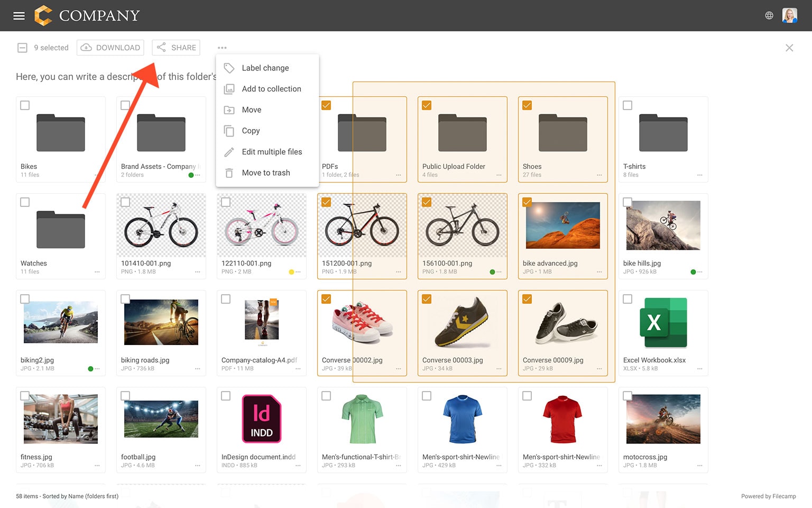Screen dimensions: 812x508
Task: Uncheck the Public Upload Folder checkbox
Action: pyautogui.click(x=427, y=105)
